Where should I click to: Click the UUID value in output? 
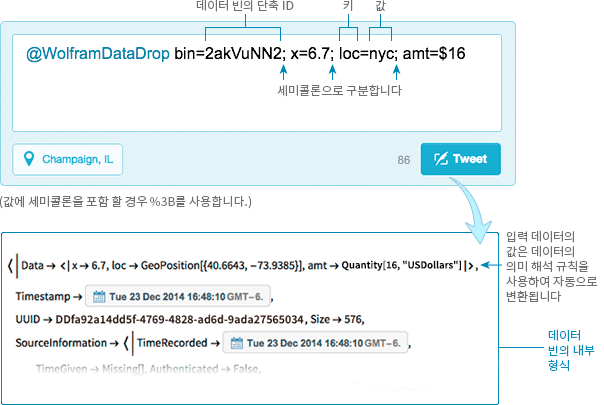tap(180, 319)
